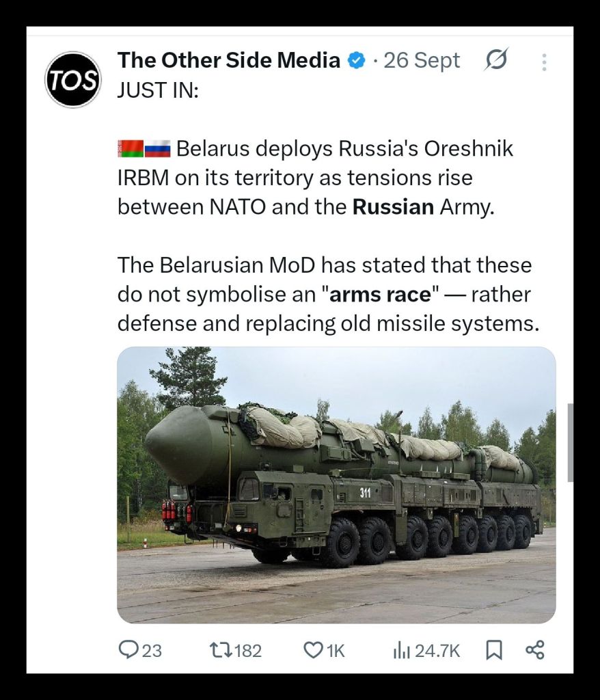Click the account name The Other Side Media

pyautogui.click(x=229, y=60)
